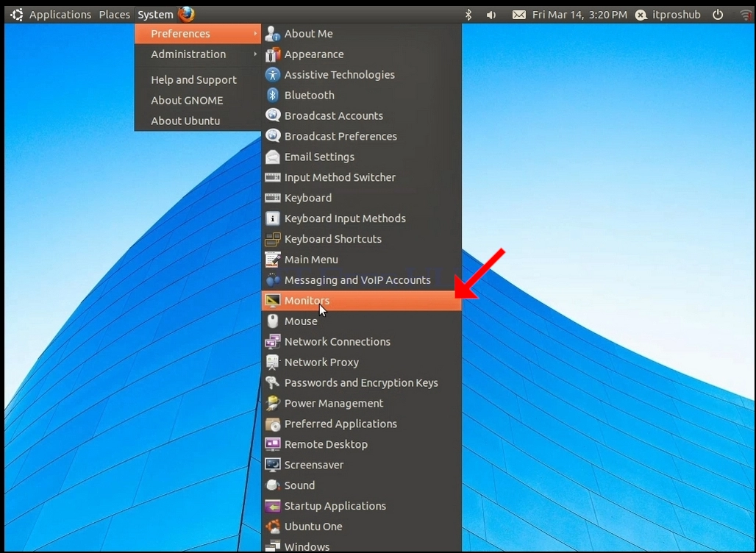Open the Keyboard preferences entry
756x553 pixels.
[x=362, y=198]
